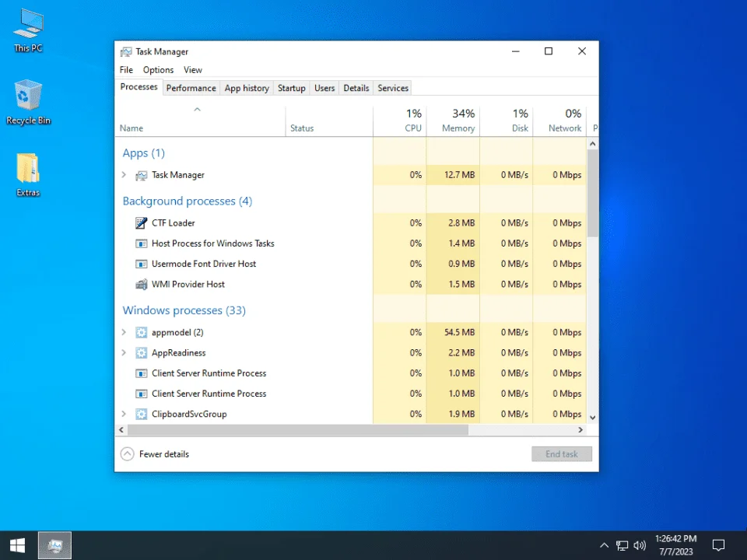The height and width of the screenshot is (560, 747).
Task: Click the 12.7 MB memory value
Action: (x=459, y=175)
